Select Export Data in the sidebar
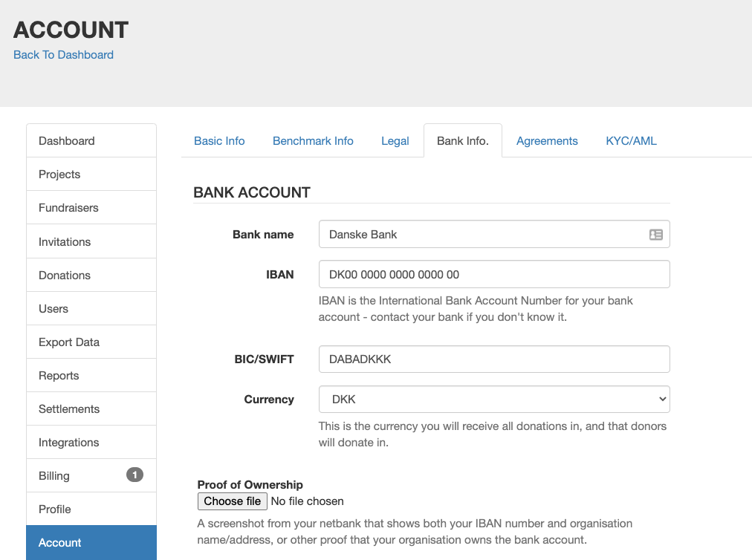The image size is (752, 560). click(x=91, y=342)
